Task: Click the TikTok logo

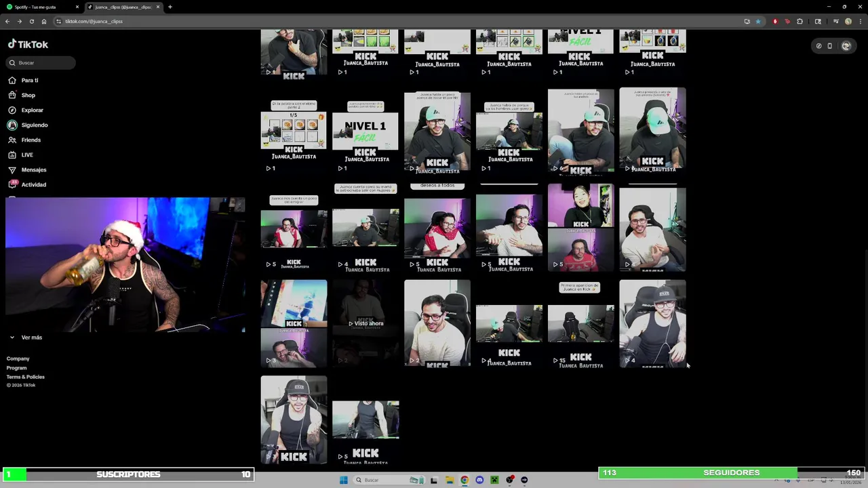Action: pyautogui.click(x=28, y=45)
